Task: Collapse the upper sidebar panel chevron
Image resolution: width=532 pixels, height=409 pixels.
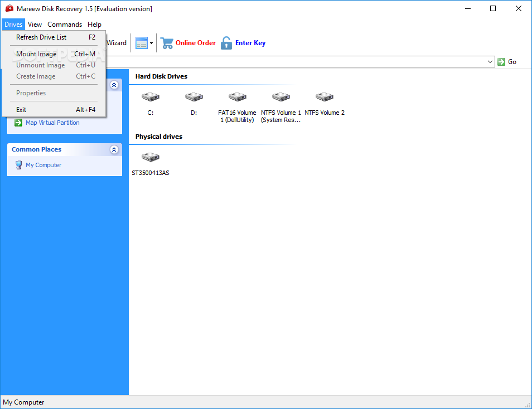Action: [114, 85]
